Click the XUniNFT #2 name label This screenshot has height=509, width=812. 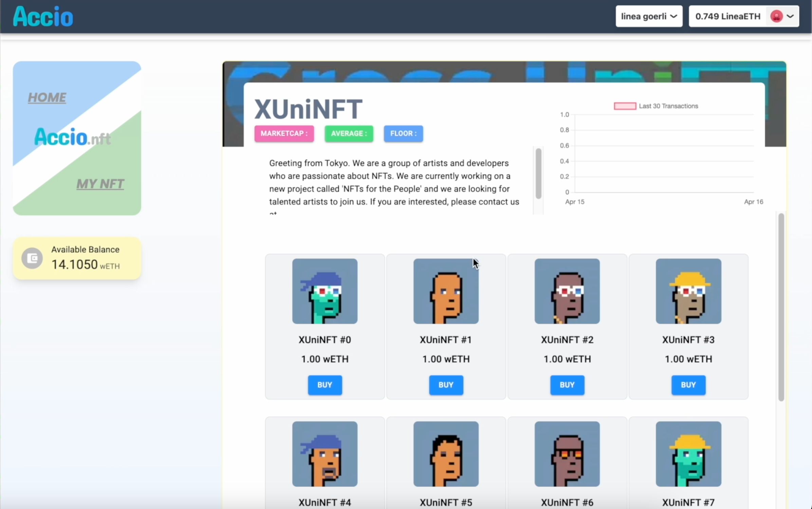[x=567, y=340]
